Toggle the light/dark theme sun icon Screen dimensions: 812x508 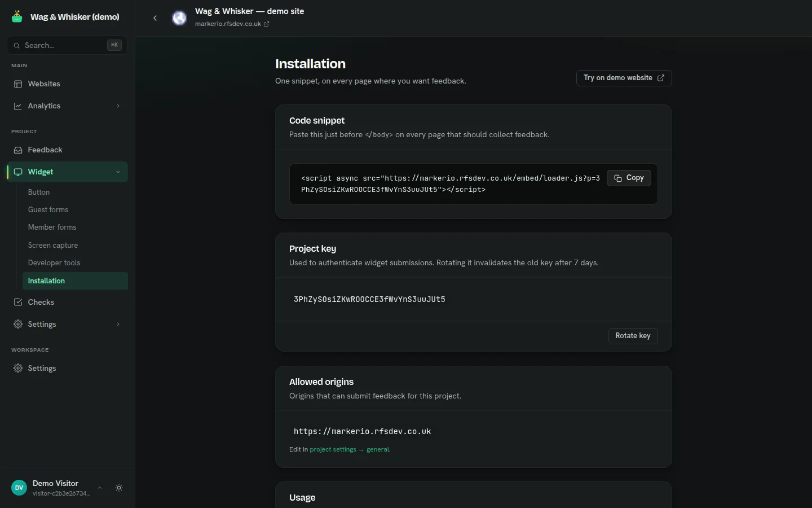[119, 488]
